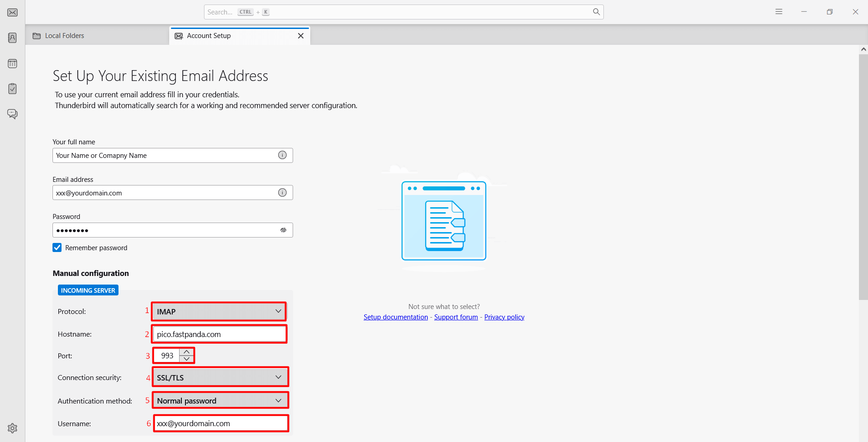Close the Account Setup tab

coord(301,36)
